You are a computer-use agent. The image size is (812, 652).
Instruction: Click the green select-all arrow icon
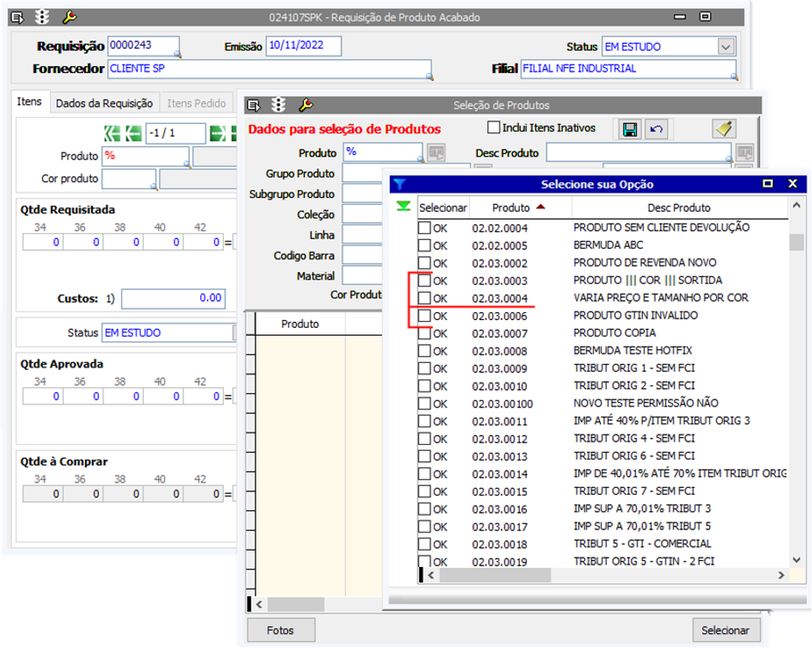tap(403, 206)
